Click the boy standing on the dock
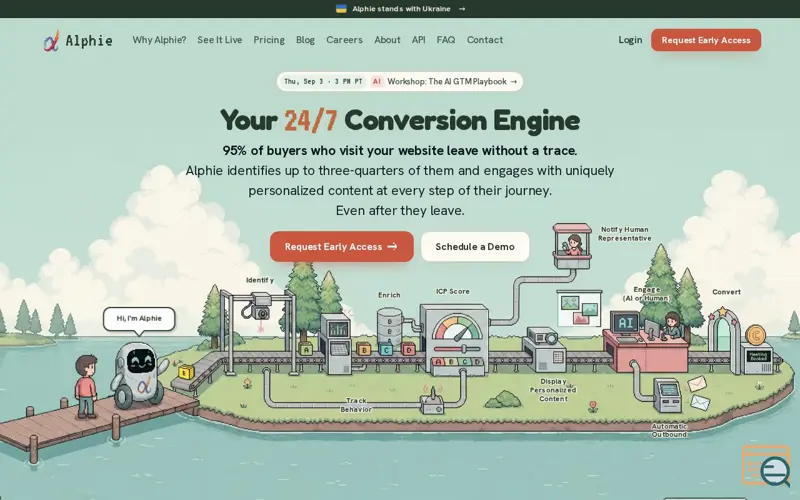Screen dimensions: 800x500 click(x=86, y=386)
